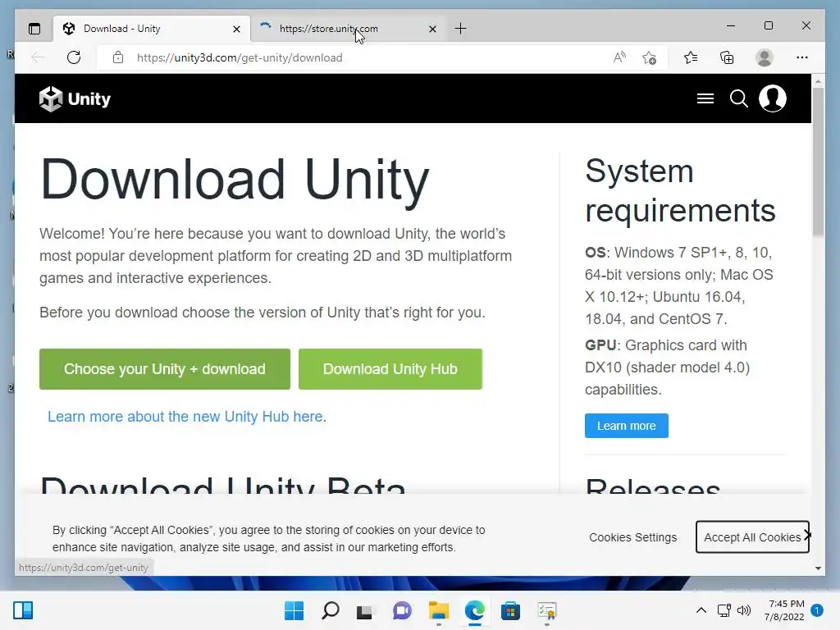Click the tab actions menu icon
840x630 pixels.
tap(34, 29)
